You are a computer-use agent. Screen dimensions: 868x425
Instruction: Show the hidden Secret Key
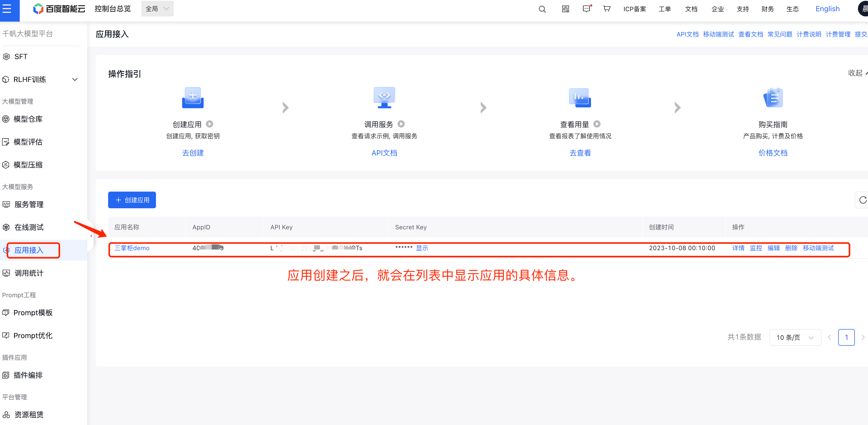[422, 248]
